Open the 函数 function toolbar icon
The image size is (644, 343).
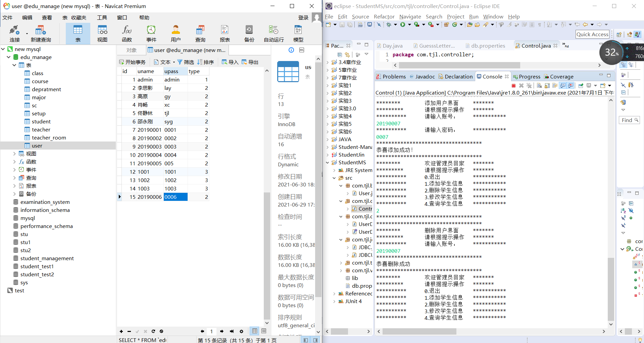tap(127, 34)
